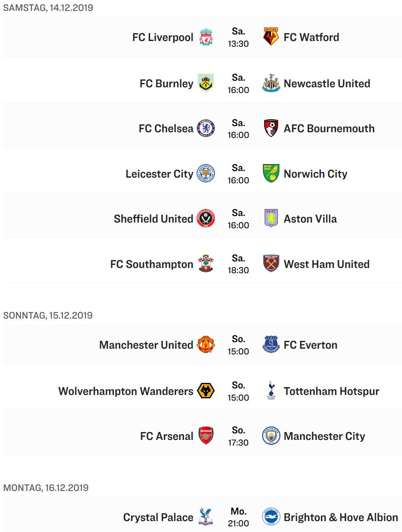
Task: Open the Manchester United team link
Action: pos(146,345)
